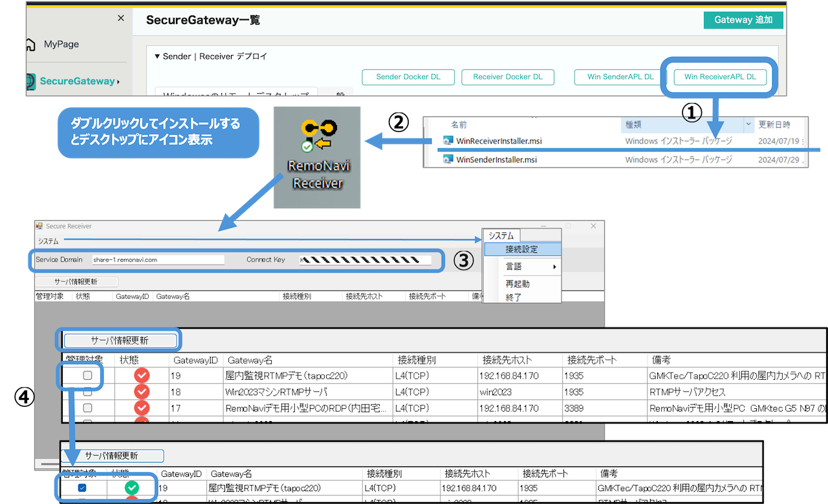This screenshot has width=828, height=504.
Task: Click the システム header atop the open dropdown
Action: click(x=501, y=236)
